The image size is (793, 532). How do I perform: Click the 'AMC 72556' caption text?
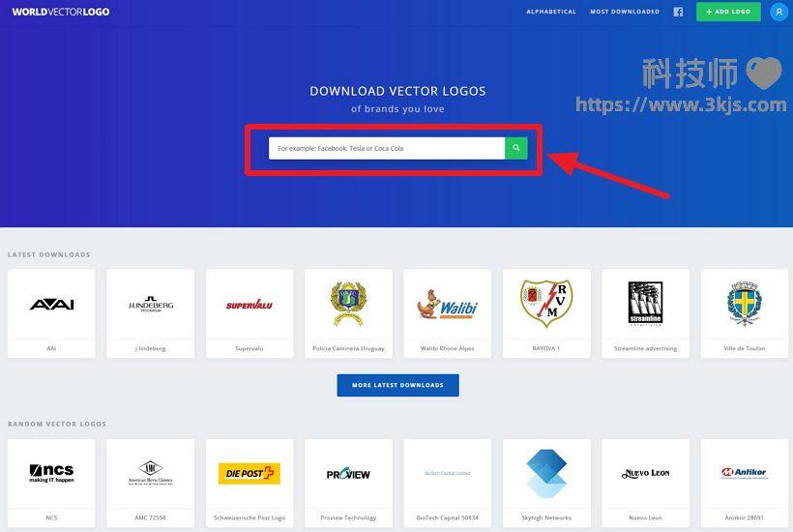[x=150, y=517]
